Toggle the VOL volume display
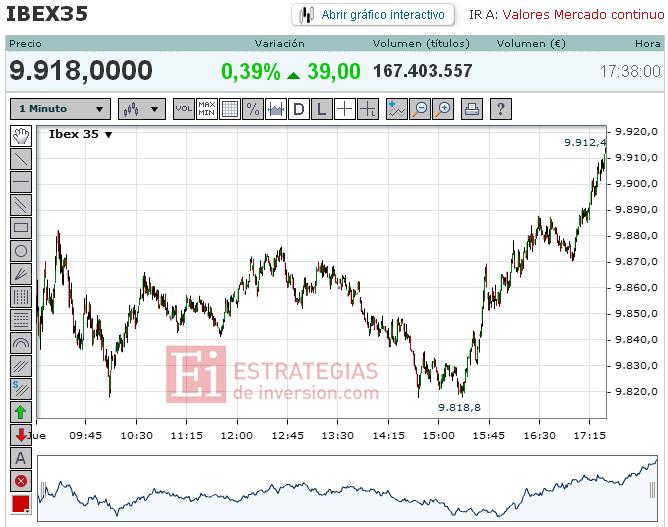This screenshot has height=527, width=668. pyautogui.click(x=184, y=109)
